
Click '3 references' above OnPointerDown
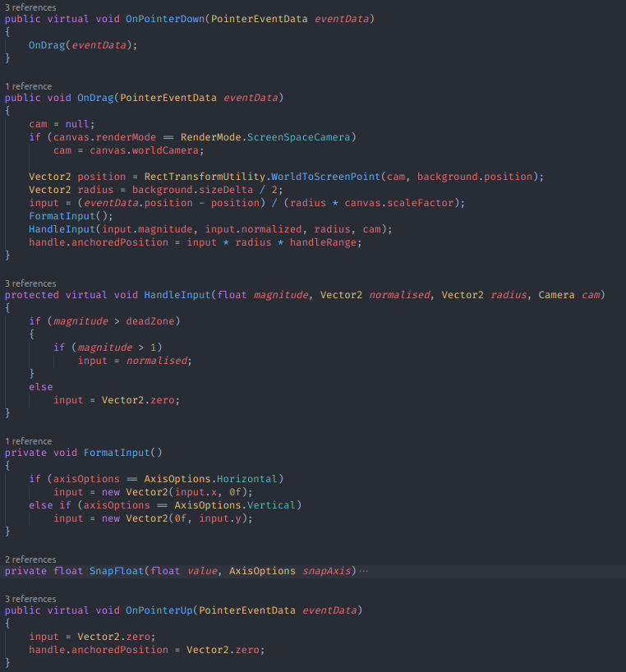point(30,7)
